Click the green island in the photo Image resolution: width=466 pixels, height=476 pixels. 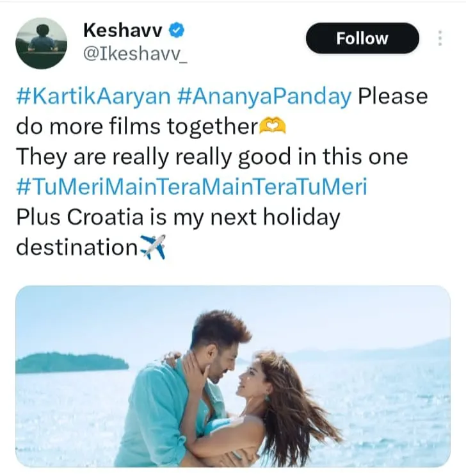[x=72, y=363]
